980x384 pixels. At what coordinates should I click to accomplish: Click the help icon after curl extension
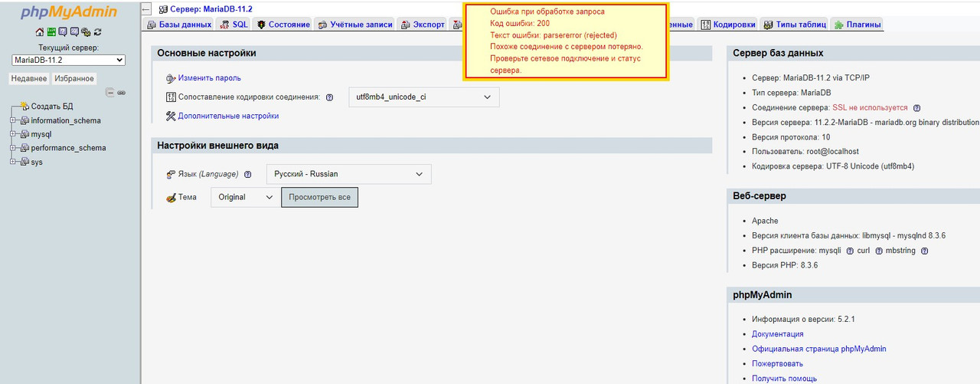click(x=879, y=251)
